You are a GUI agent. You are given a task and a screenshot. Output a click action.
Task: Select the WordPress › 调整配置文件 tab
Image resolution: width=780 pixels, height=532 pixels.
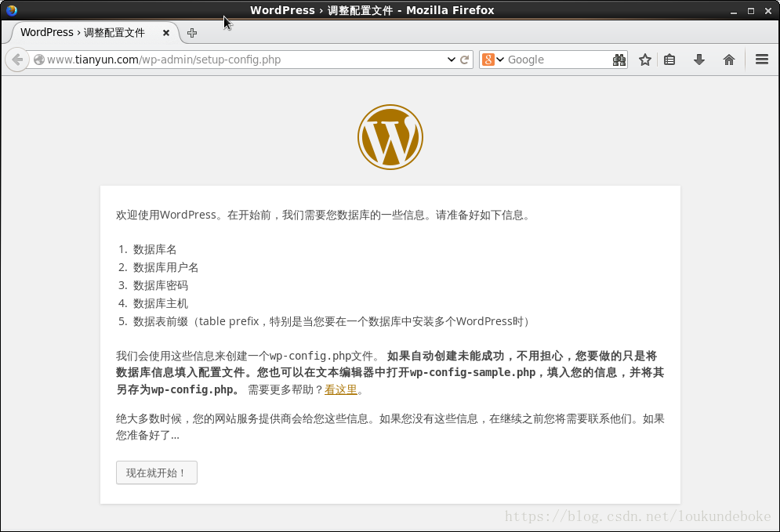[95, 33]
